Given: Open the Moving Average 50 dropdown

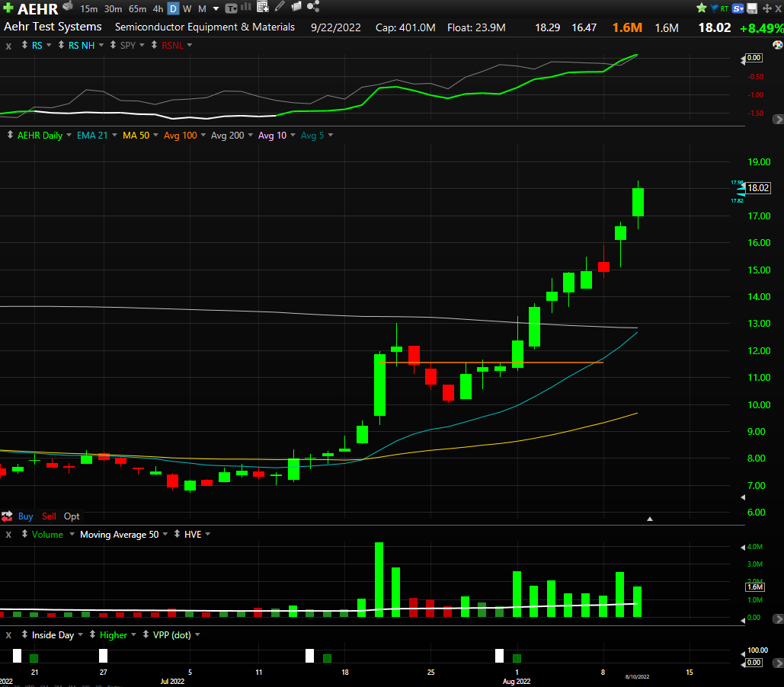Looking at the screenshot, I should [165, 534].
